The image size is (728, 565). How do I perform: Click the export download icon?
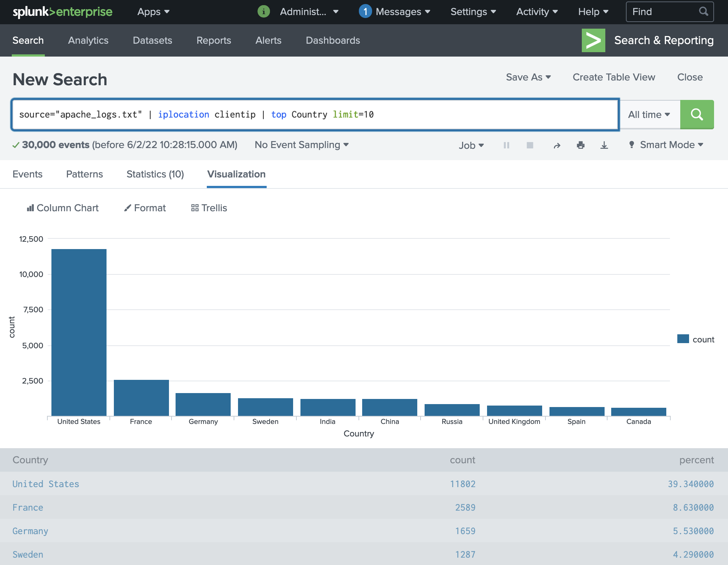coord(604,145)
